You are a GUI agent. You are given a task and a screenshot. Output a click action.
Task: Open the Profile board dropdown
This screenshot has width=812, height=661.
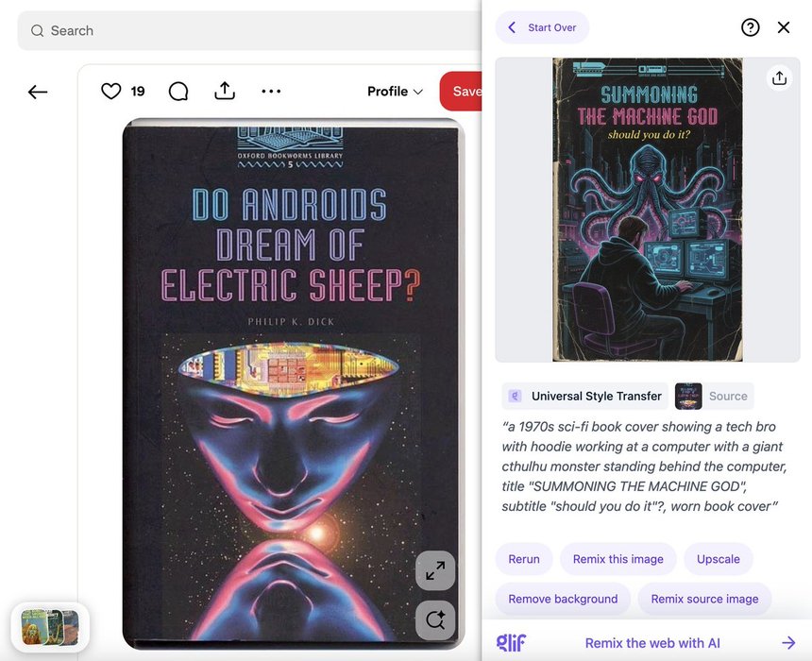[395, 92]
